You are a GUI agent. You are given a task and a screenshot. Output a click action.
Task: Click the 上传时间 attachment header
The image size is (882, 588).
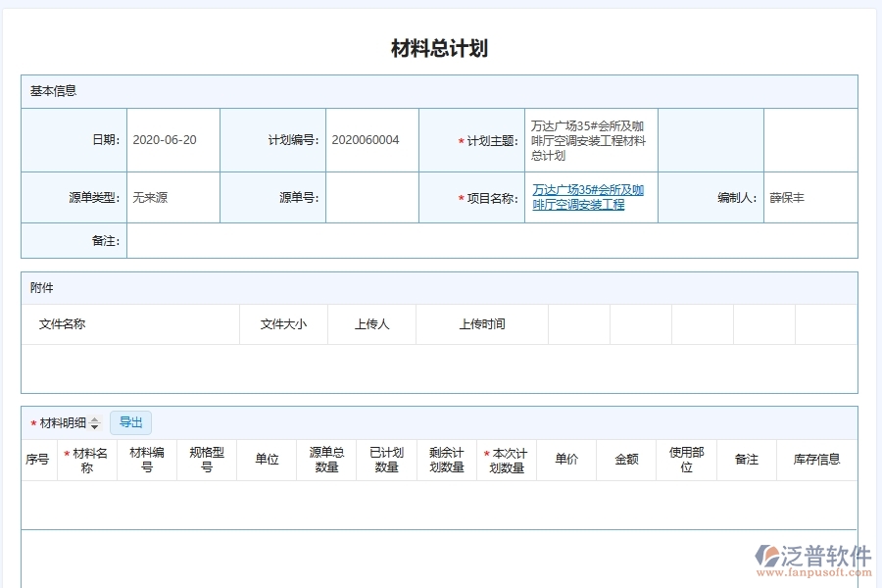click(481, 324)
